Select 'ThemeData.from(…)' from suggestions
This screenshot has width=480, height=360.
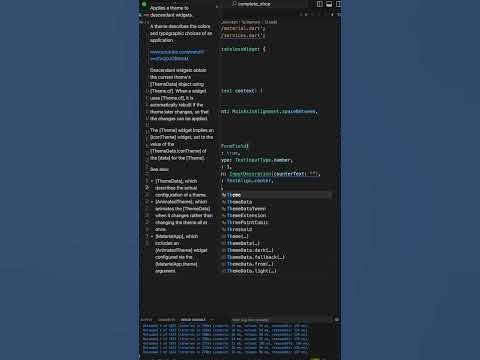[x=277, y=264]
